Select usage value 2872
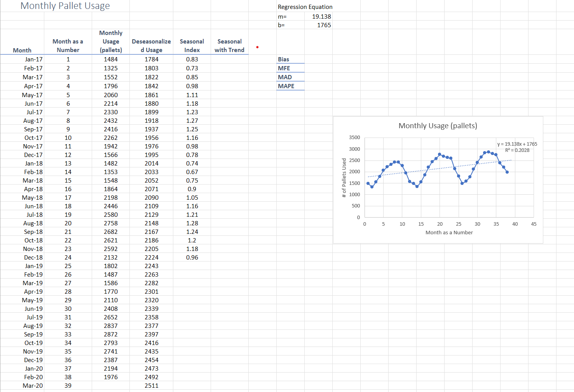The width and height of the screenshot is (574, 392). 111,335
